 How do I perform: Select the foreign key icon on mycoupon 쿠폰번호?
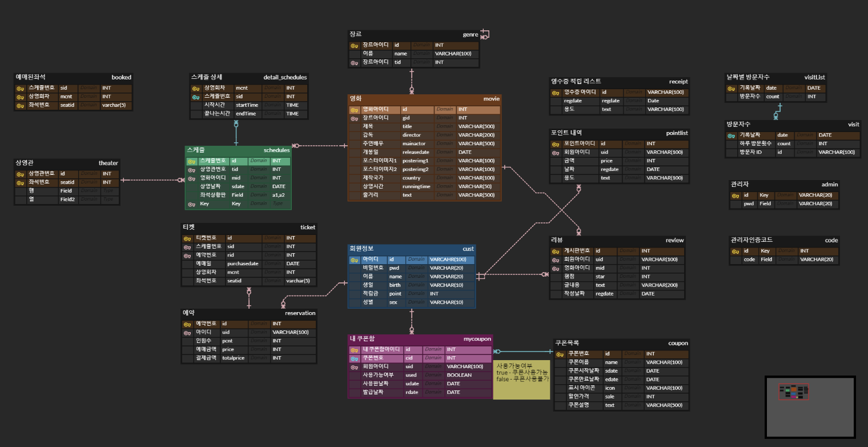354,358
